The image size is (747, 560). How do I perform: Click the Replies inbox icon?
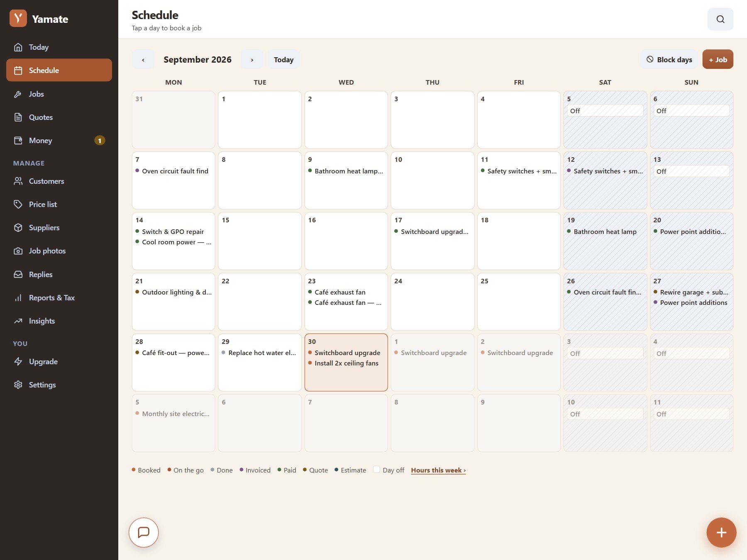pos(18,275)
